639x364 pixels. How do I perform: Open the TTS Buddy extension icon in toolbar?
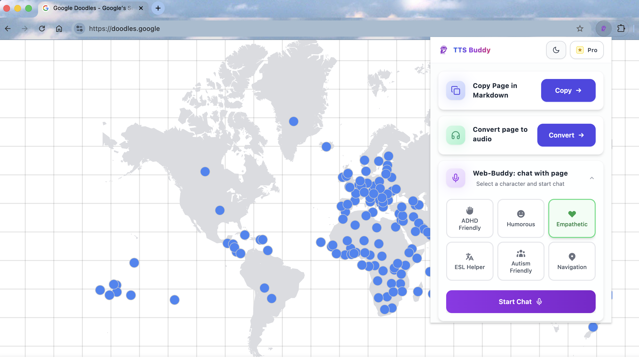click(604, 29)
